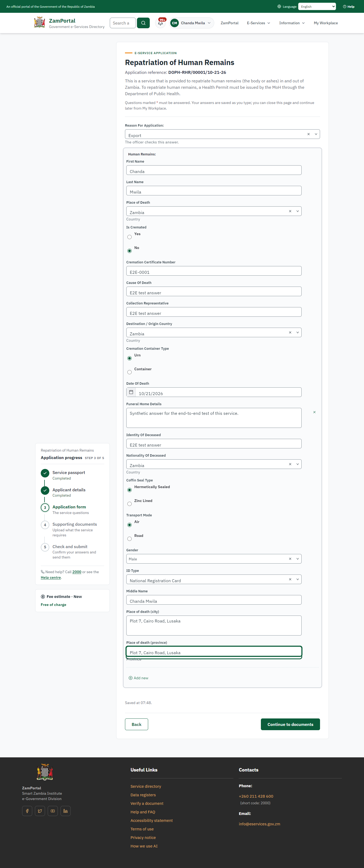Click Continue to documents

(x=290, y=724)
